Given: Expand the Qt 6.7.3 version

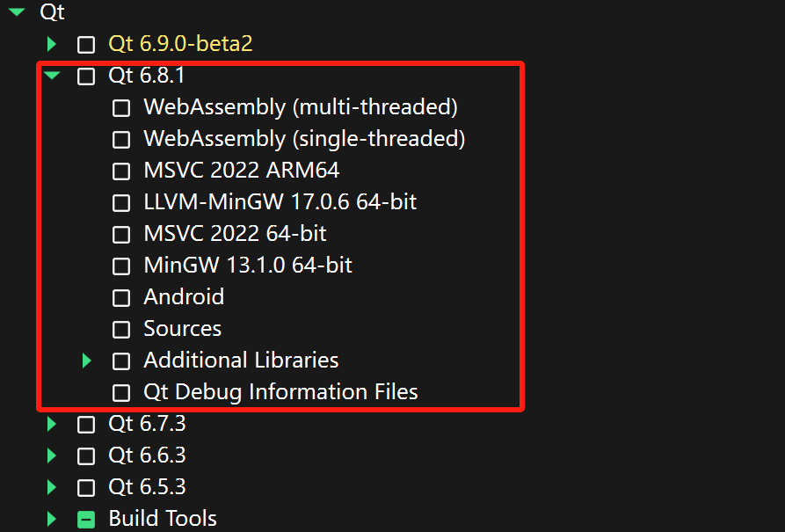Looking at the screenshot, I should coord(51,423).
